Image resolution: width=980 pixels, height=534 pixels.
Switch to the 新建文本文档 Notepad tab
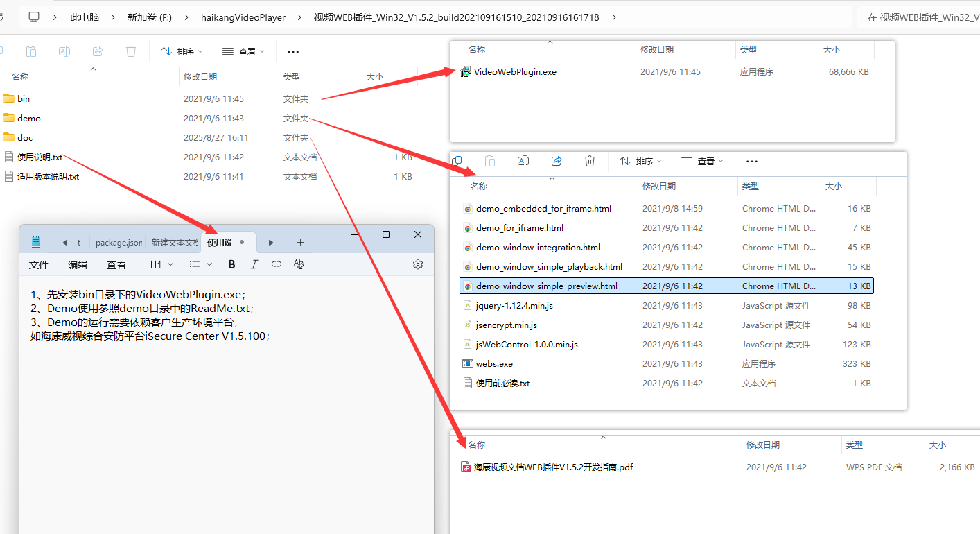(x=174, y=243)
